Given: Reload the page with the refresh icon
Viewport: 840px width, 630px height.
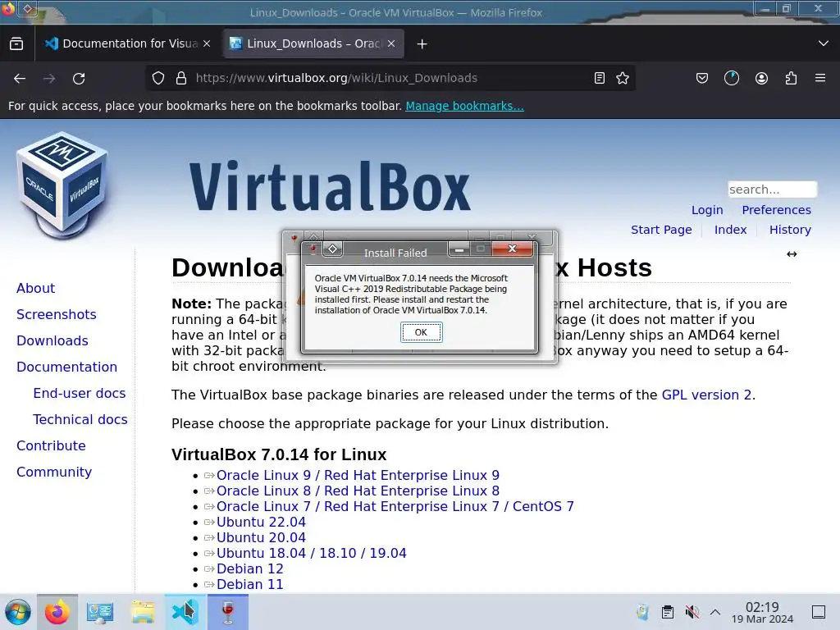Looking at the screenshot, I should (79, 78).
